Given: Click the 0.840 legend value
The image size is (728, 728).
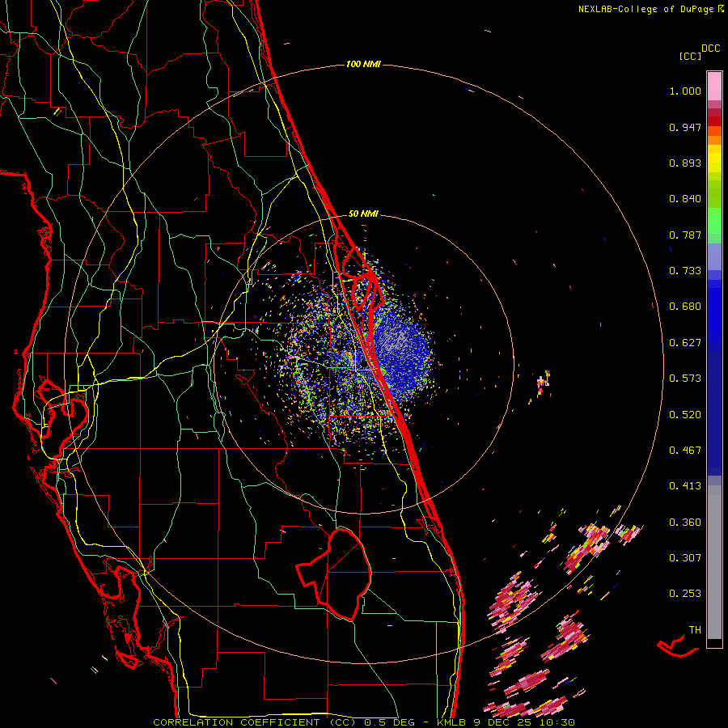Looking at the screenshot, I should (685, 199).
